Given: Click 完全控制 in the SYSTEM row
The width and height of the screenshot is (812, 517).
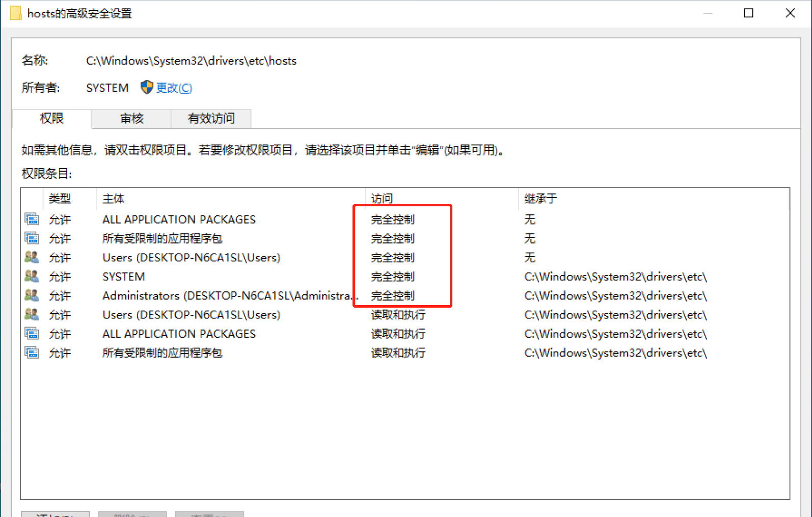Looking at the screenshot, I should pos(393,277).
